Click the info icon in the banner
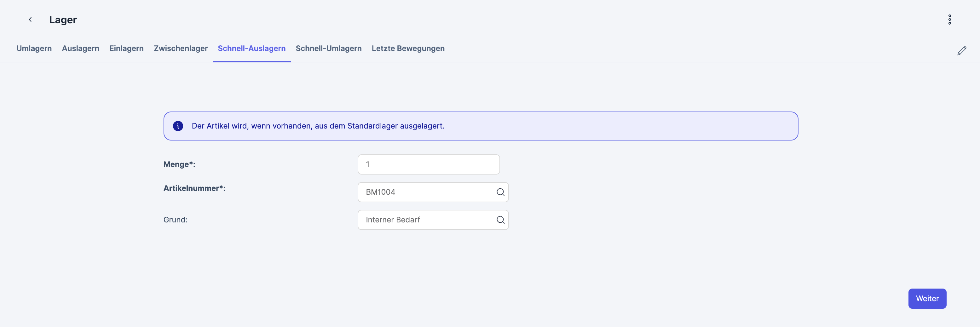Image resolution: width=980 pixels, height=327 pixels. pos(178,126)
